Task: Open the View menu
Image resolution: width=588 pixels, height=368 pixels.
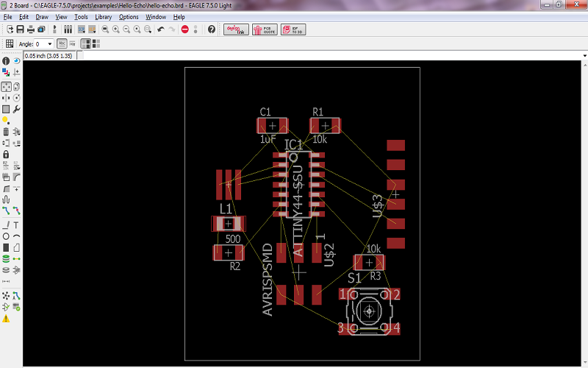Action: click(x=61, y=17)
